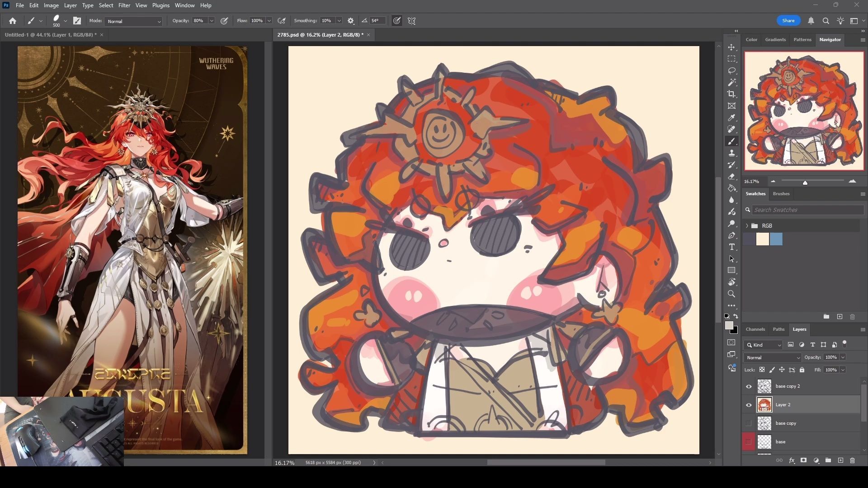Open Smoothing value dropdown arrow
The width and height of the screenshot is (868, 488).
coord(339,21)
